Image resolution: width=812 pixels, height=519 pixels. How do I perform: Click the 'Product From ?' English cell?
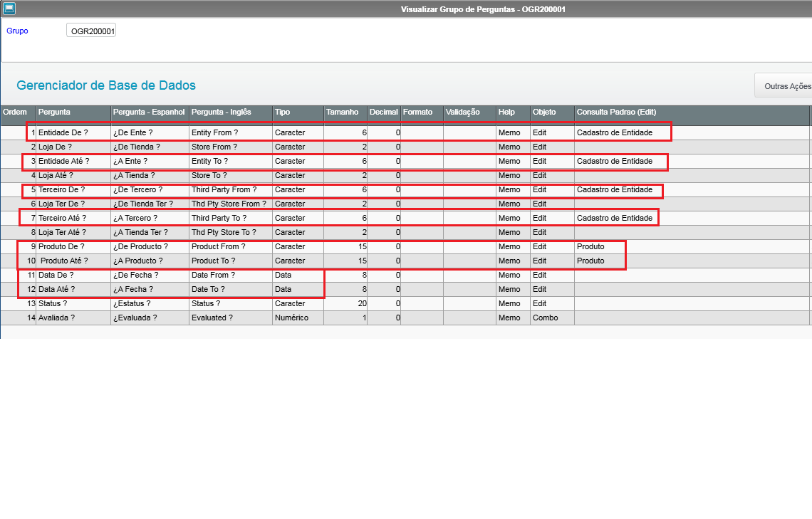231,247
